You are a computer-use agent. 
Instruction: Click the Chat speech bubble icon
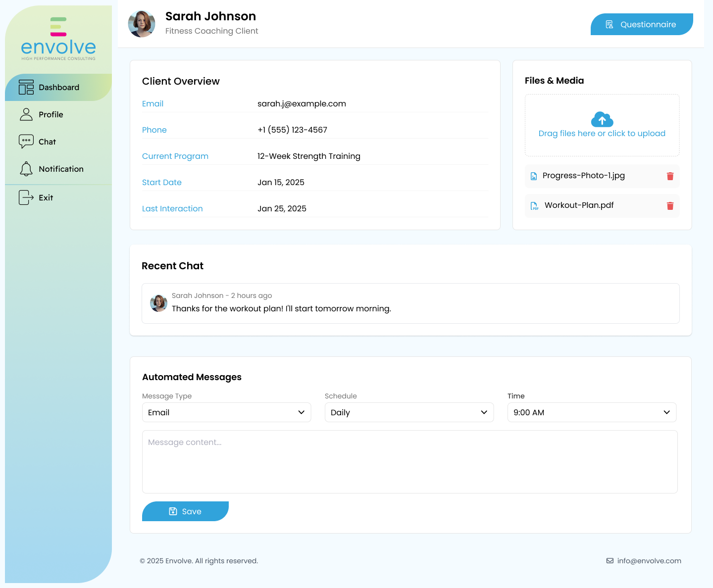26,142
